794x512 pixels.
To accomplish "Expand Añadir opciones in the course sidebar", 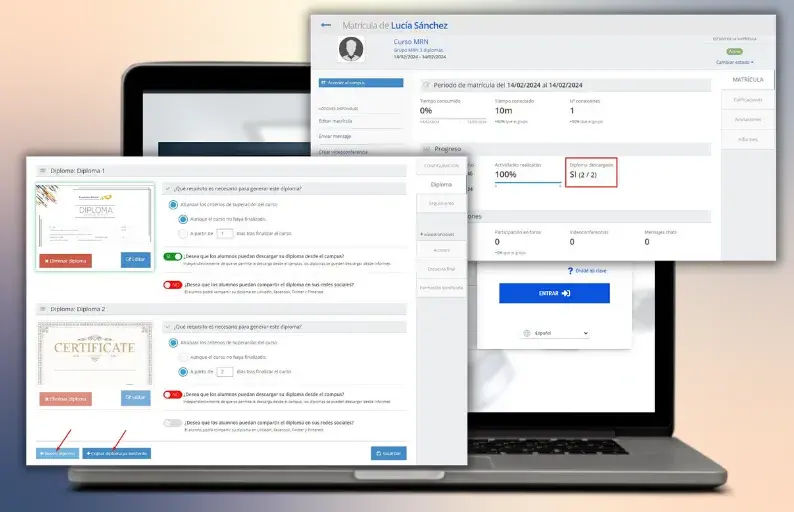I will coord(437,234).
